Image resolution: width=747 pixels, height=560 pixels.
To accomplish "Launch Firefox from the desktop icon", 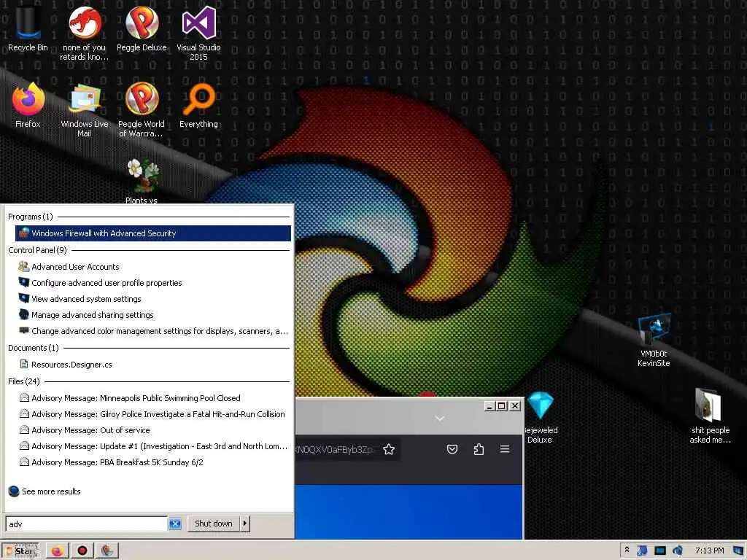I will (28, 105).
